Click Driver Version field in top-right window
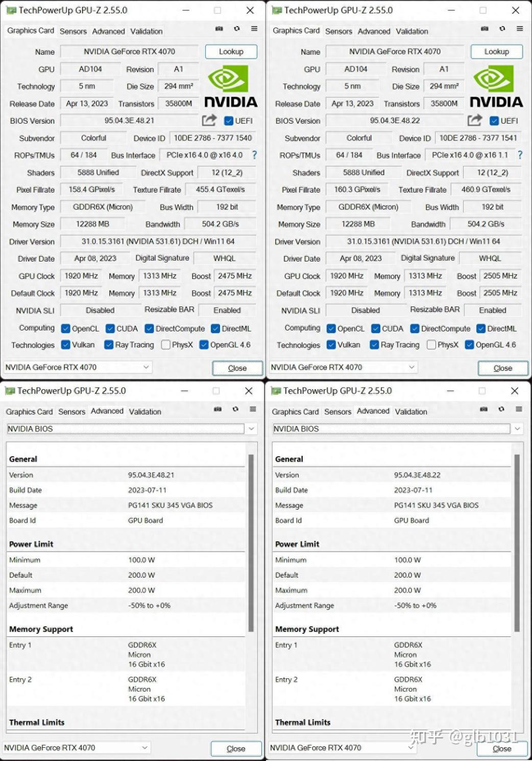532x761 pixels. click(424, 241)
